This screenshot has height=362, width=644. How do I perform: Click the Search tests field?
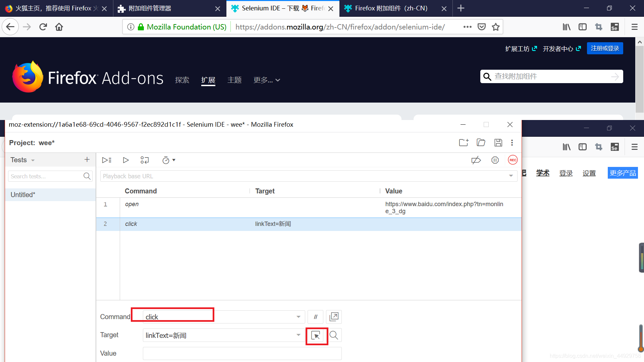[50, 176]
